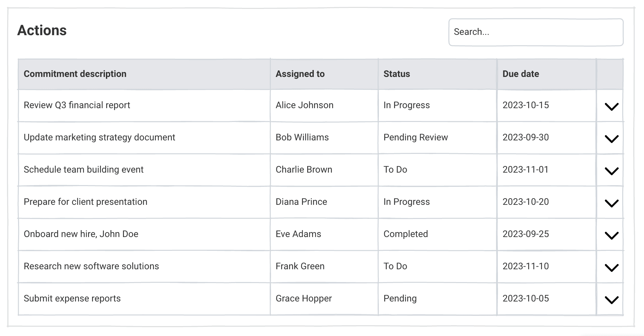Screen dimensions: 644x336
Task: Click the Actions heading
Action: [42, 31]
